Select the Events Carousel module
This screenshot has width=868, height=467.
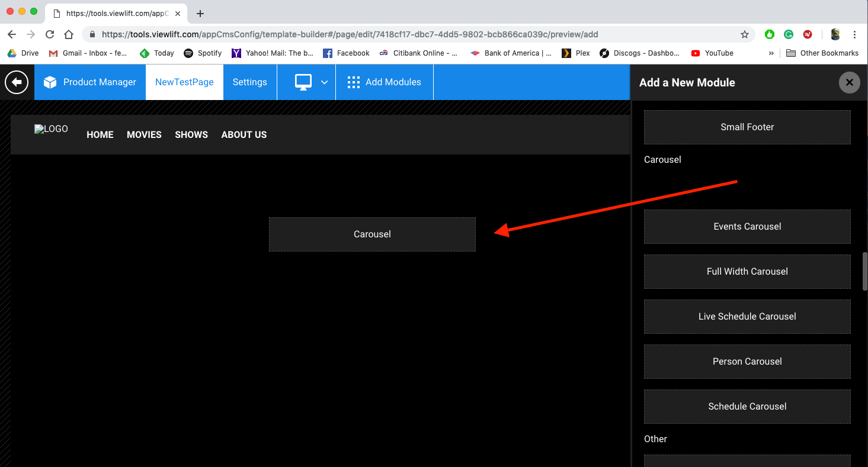point(747,227)
